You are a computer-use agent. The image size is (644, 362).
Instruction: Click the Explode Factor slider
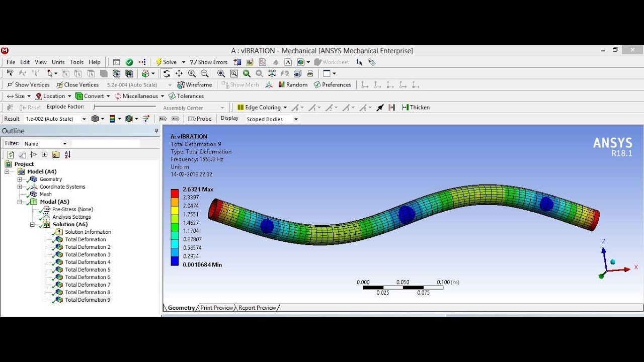click(124, 107)
